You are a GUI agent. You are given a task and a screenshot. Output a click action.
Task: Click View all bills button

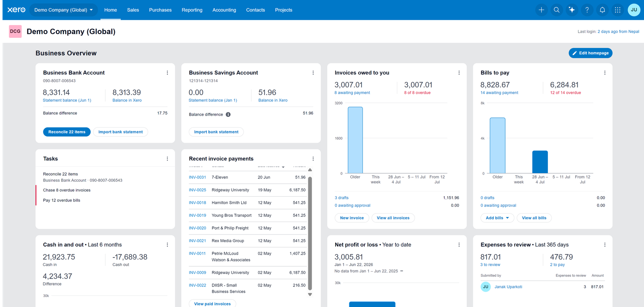[x=534, y=218]
